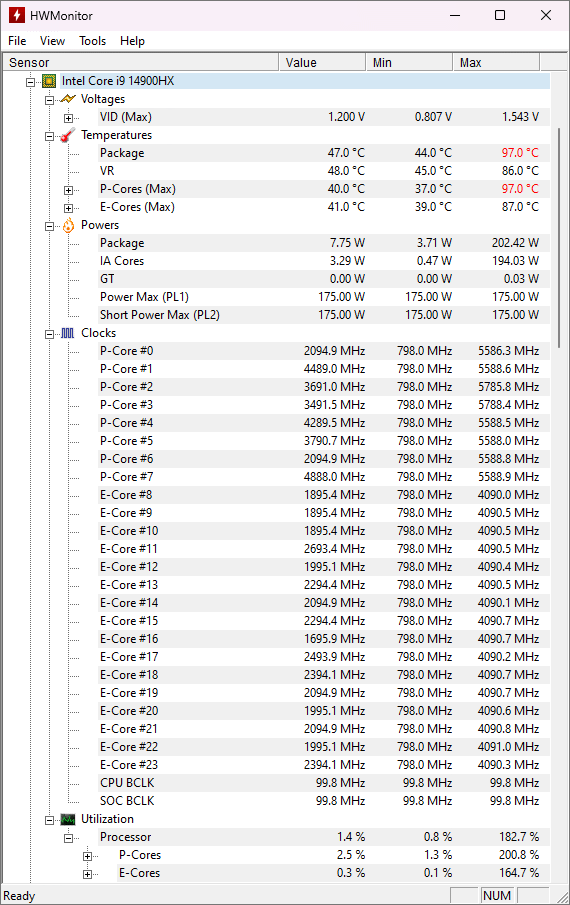Click the Max column header
570x905 pixels.
(x=496, y=62)
